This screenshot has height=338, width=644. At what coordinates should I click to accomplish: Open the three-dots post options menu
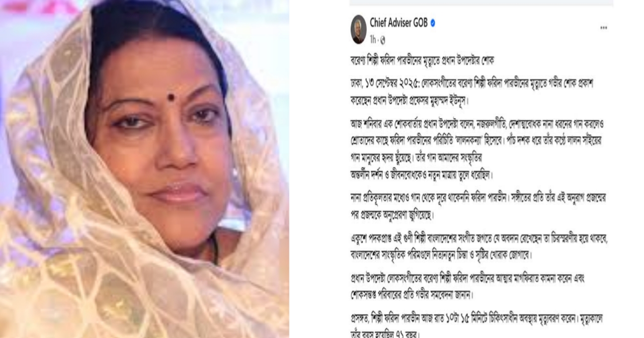[x=603, y=28]
